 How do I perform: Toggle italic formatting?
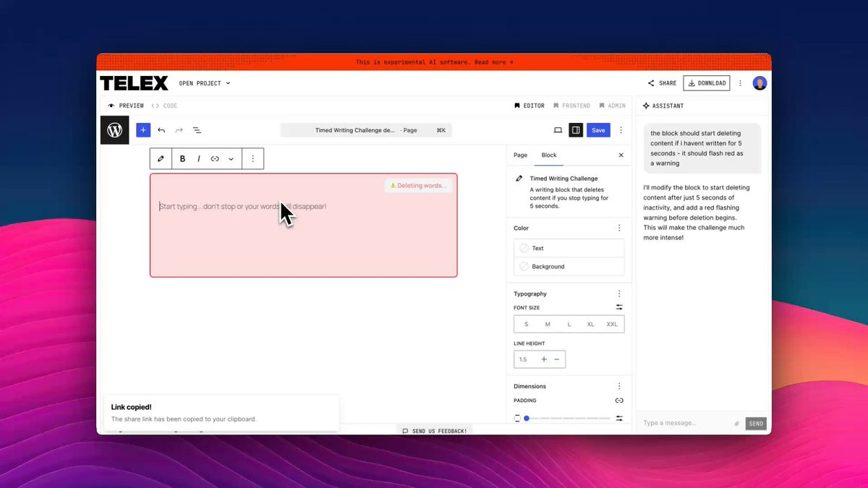pos(199,158)
